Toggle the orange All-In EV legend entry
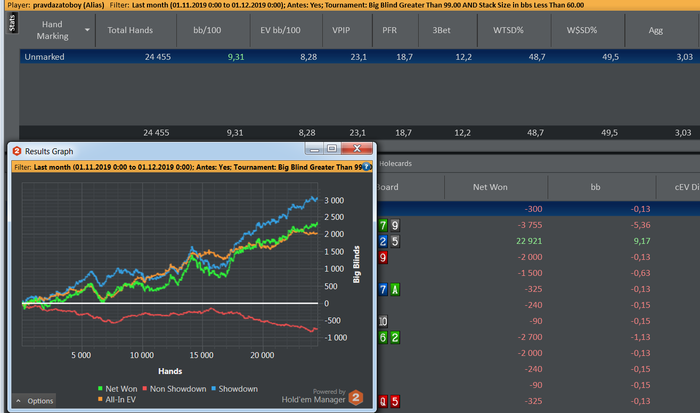Image resolution: width=700 pixels, height=413 pixels. click(117, 399)
